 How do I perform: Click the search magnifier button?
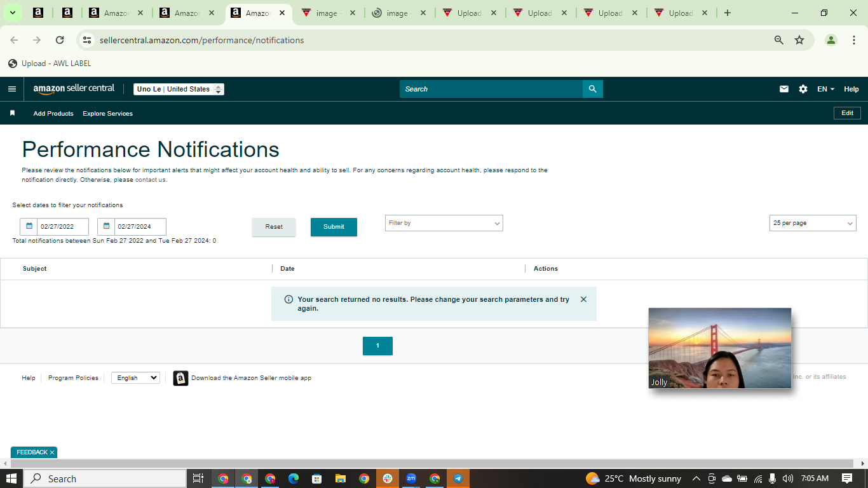tap(592, 89)
